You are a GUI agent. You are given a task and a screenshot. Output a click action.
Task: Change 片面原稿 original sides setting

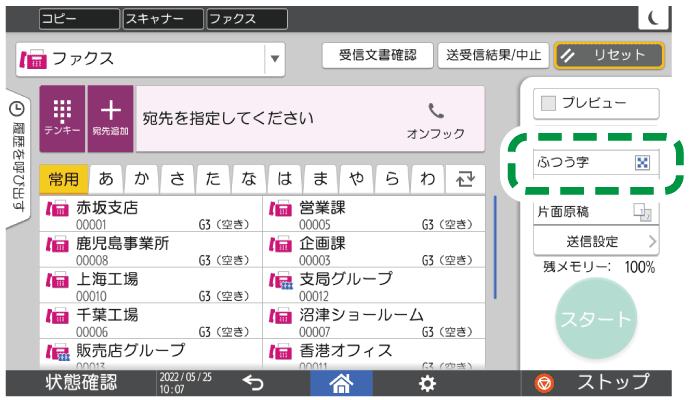[596, 212]
